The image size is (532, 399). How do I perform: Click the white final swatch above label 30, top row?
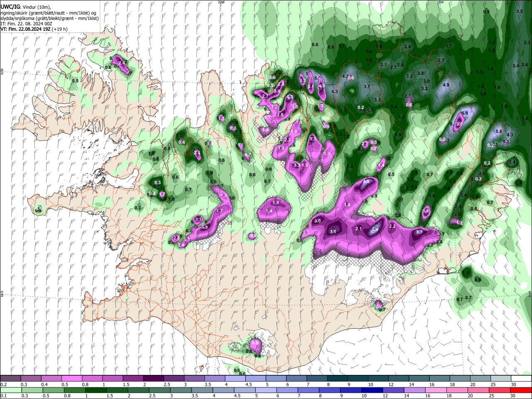click(x=522, y=378)
